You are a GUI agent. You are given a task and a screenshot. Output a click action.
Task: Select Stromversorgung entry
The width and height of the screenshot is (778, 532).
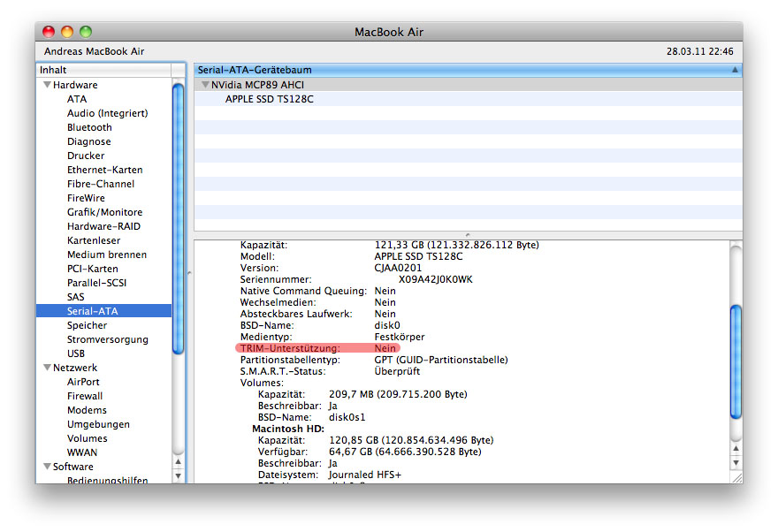tap(108, 339)
